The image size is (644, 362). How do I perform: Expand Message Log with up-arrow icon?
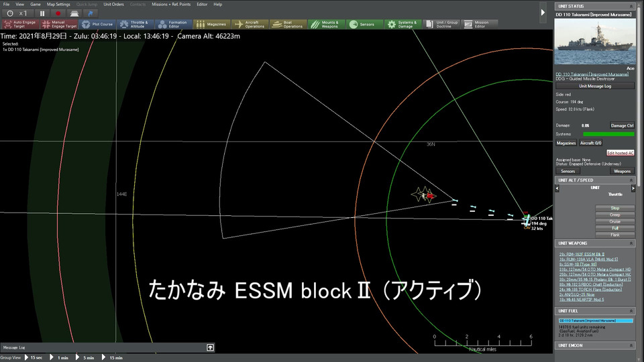[x=210, y=348]
